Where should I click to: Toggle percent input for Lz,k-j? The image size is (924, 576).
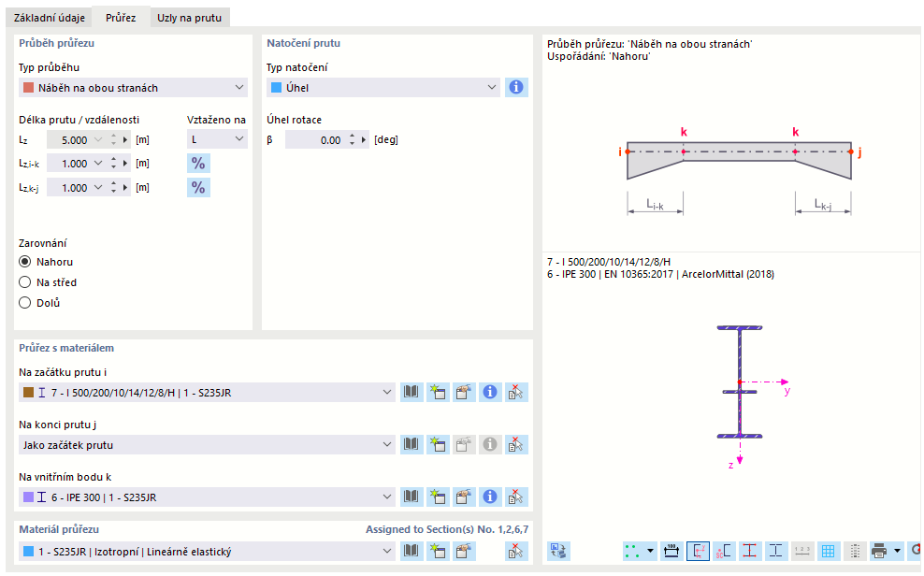(x=198, y=187)
